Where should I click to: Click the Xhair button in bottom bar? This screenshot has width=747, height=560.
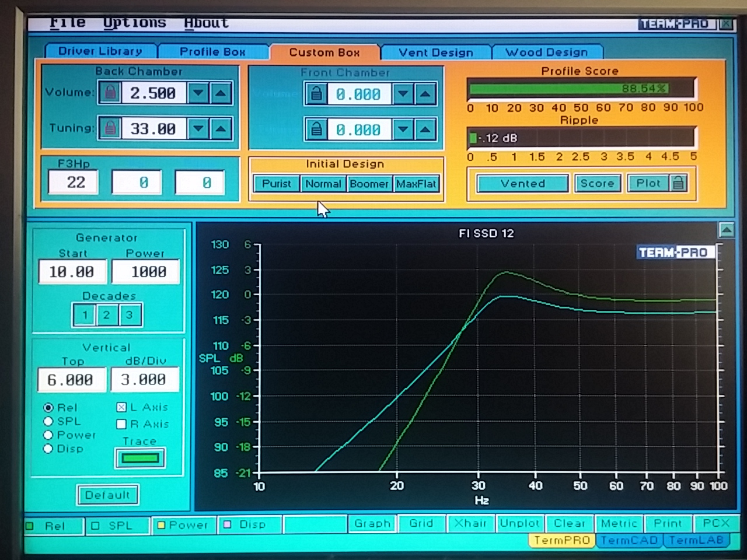click(x=470, y=523)
